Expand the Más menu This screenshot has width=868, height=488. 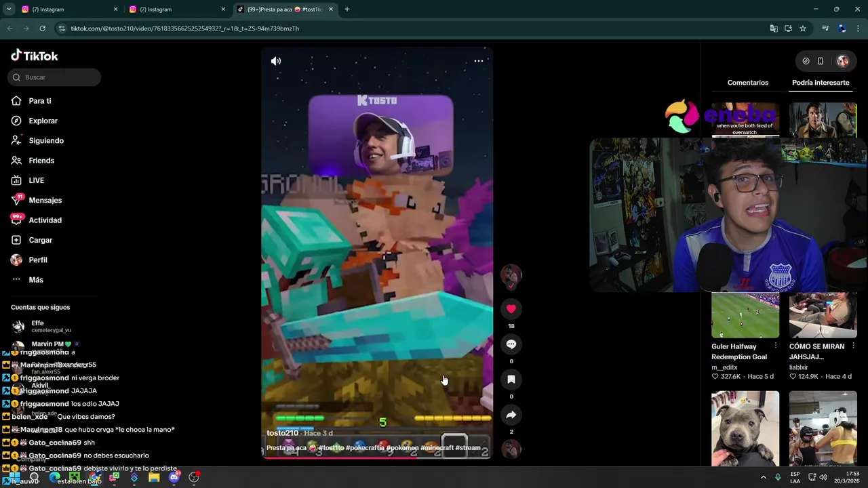[28, 280]
